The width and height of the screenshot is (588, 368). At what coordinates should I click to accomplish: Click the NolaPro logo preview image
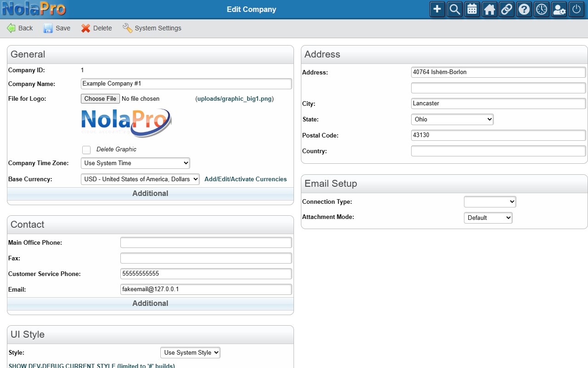tap(126, 123)
